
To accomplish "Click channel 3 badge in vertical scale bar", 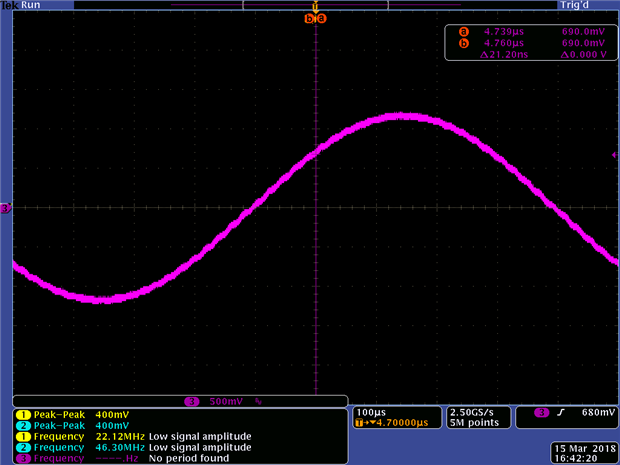I will pos(192,402).
